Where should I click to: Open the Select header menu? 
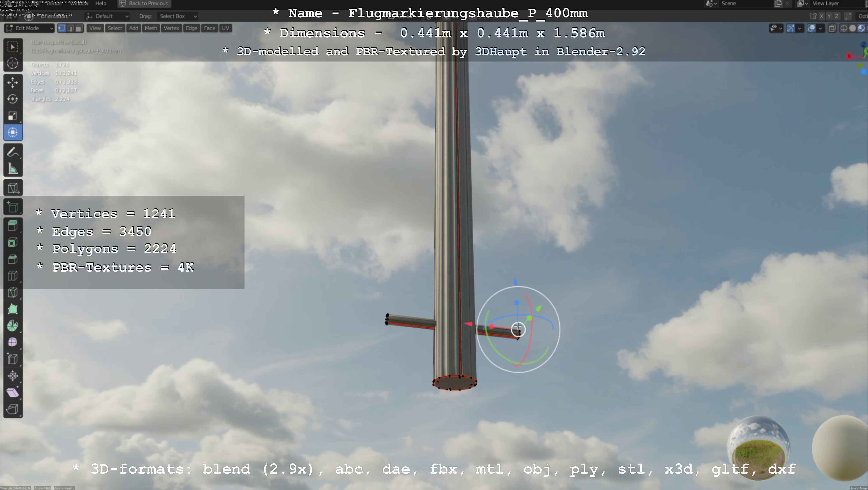(115, 28)
